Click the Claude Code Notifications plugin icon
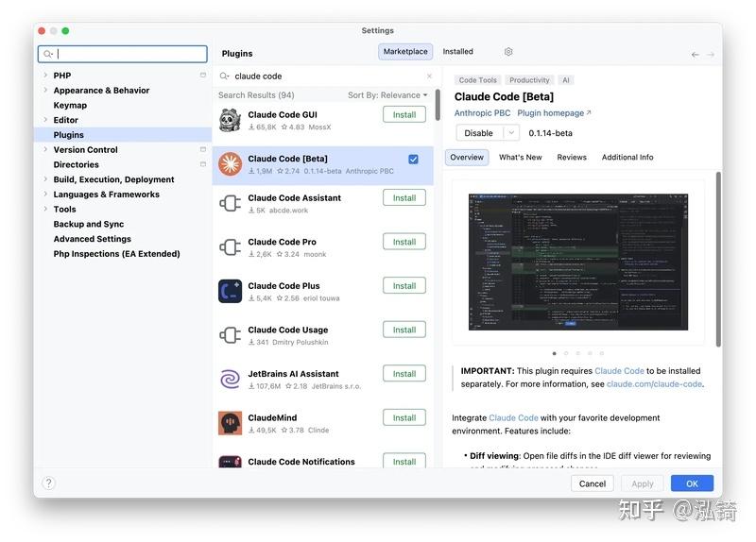This screenshot has height=542, width=756. [x=230, y=462]
